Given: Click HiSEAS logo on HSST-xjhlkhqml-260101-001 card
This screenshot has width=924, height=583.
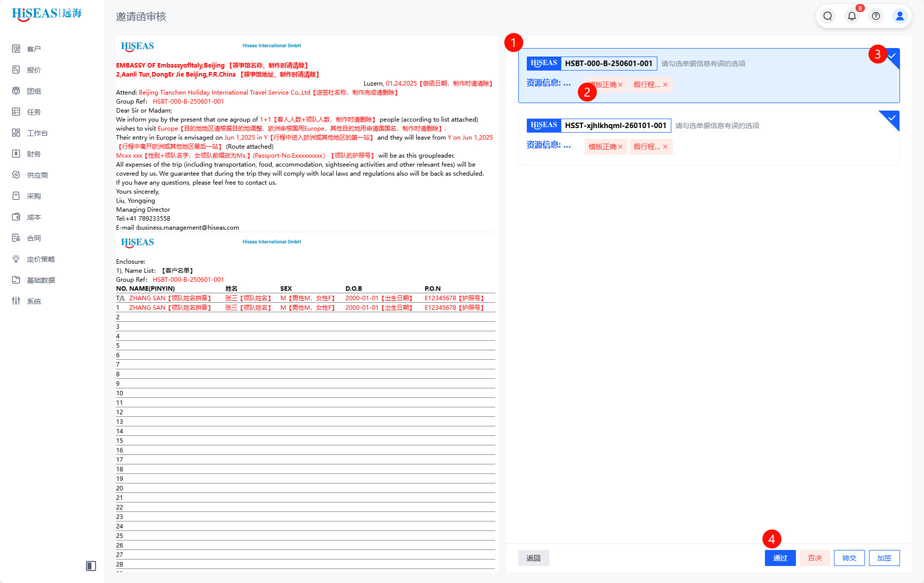Looking at the screenshot, I should tap(544, 126).
